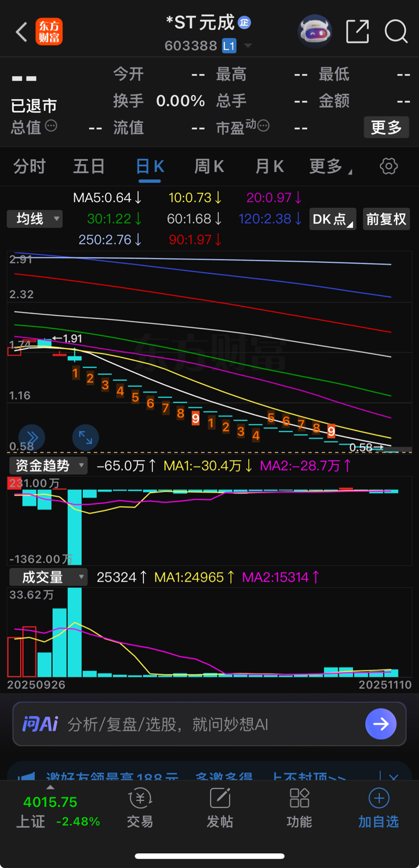The height and width of the screenshot is (868, 419).
Task: Close the invitation promo banner
Action: (x=393, y=776)
